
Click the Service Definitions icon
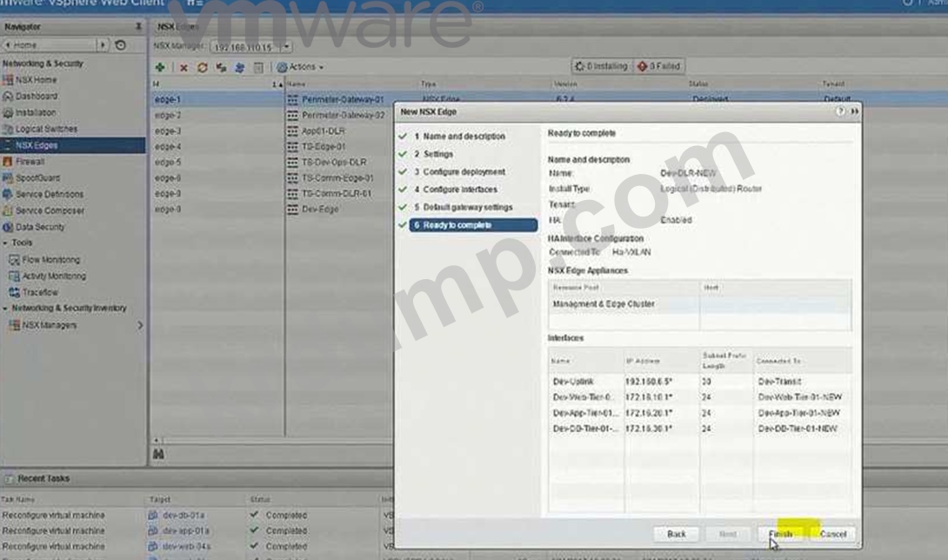point(8,194)
